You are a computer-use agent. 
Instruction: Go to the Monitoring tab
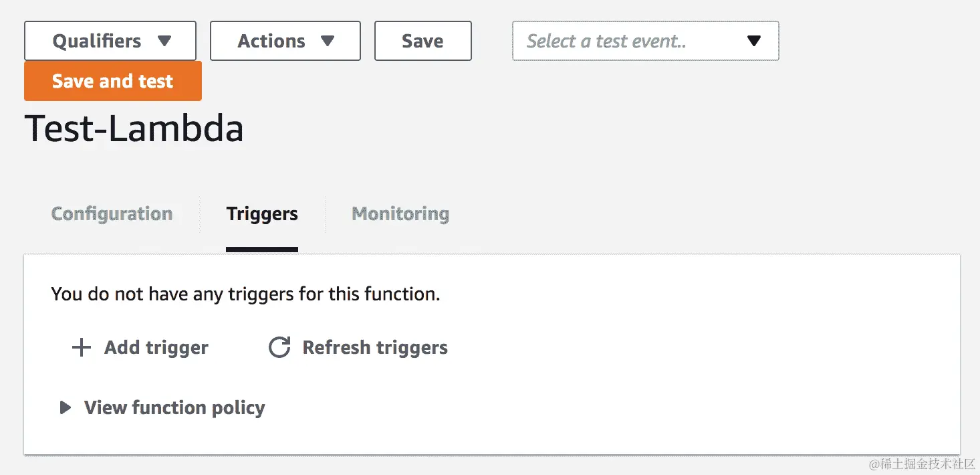tap(400, 214)
